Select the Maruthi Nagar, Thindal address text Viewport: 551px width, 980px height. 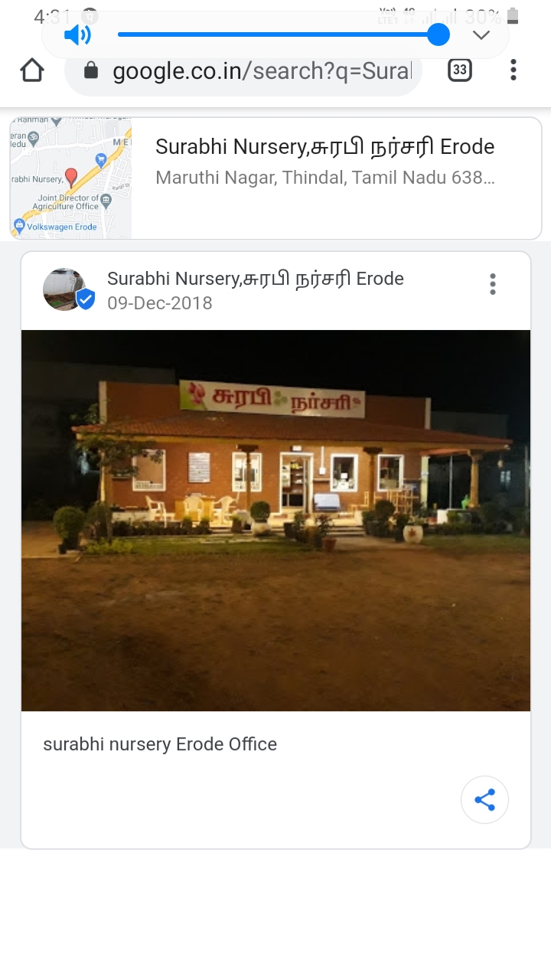325,178
